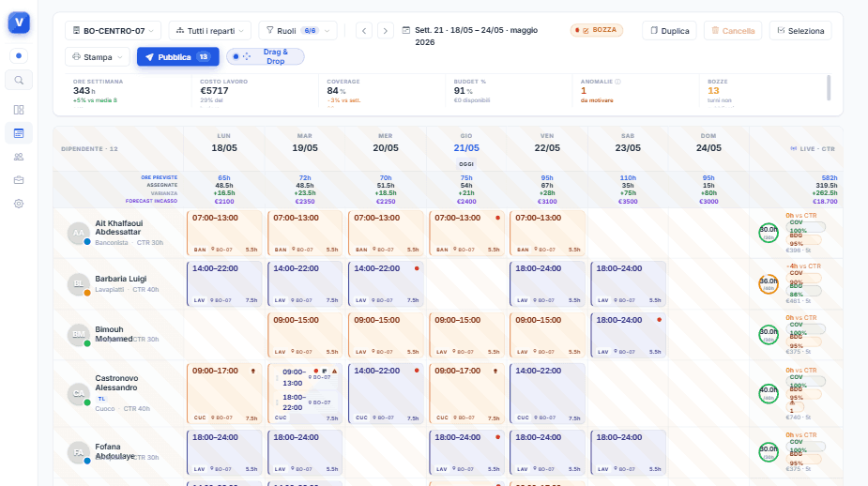This screenshot has height=486, width=868.
Task: Click the TL badge under Castronovo Alessandro
Action: (x=101, y=399)
